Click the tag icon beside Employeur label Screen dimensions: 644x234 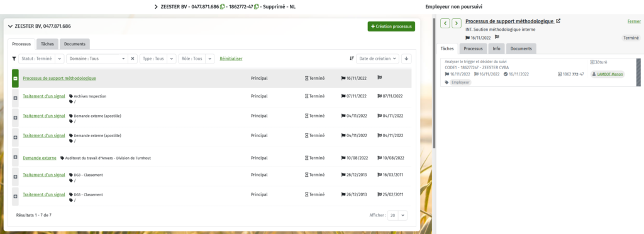[447, 82]
